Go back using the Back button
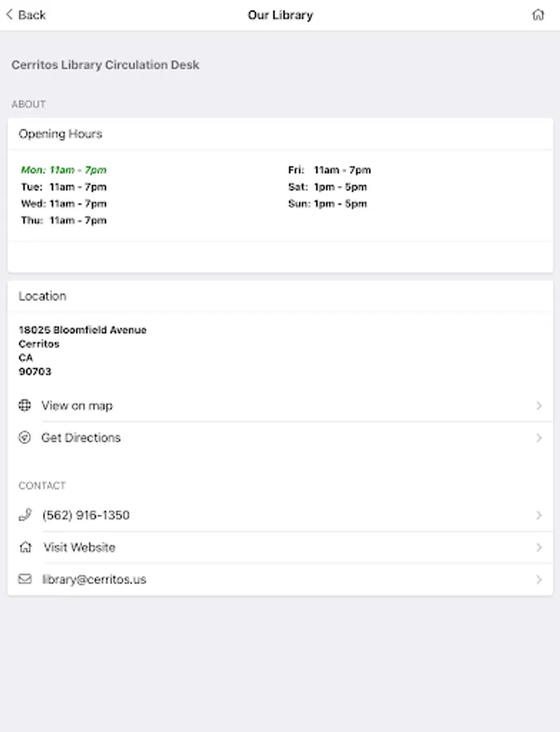560x732 pixels. click(26, 15)
